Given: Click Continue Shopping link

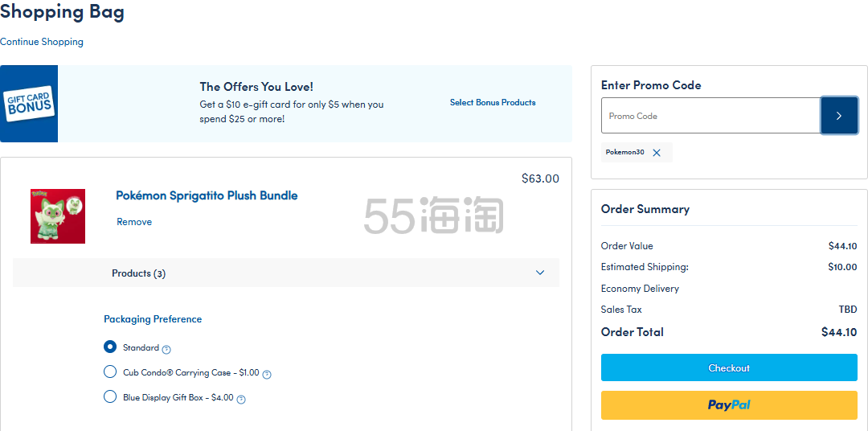Looking at the screenshot, I should 42,42.
